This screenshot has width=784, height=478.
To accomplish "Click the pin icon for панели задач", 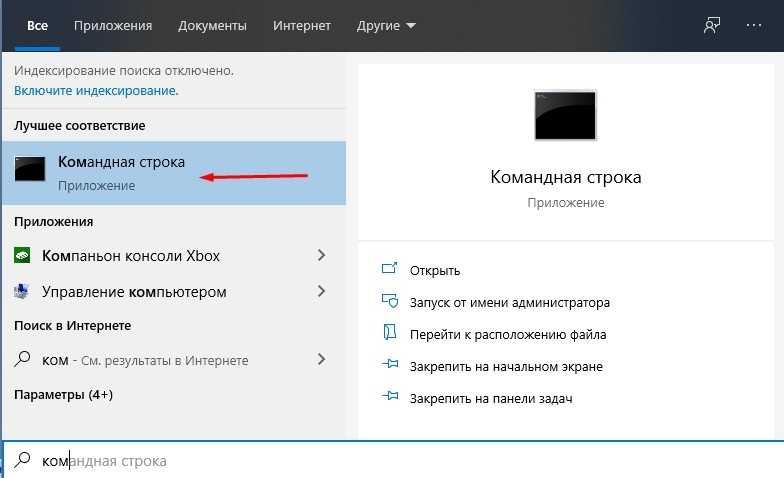I will tap(390, 396).
